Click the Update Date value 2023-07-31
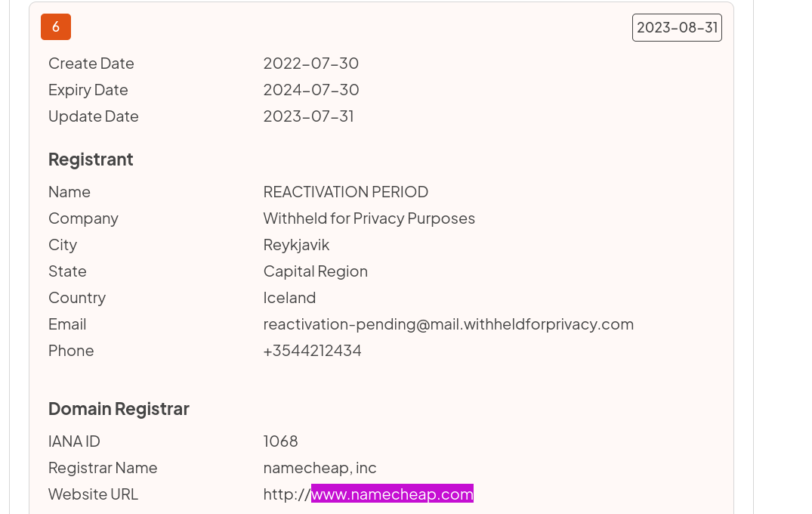The width and height of the screenshot is (812, 514). pyautogui.click(x=308, y=116)
